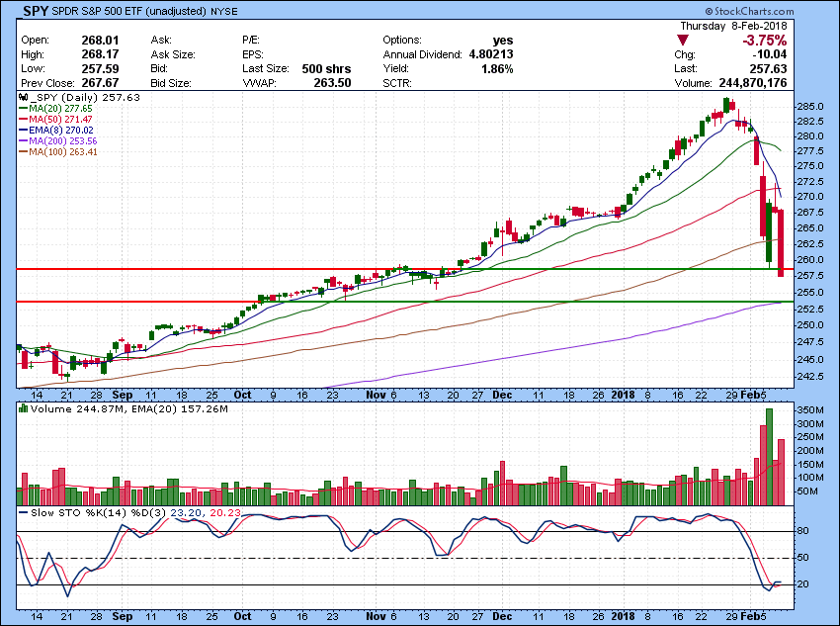Click the 'Oct' label directly under the price chart

(243, 395)
